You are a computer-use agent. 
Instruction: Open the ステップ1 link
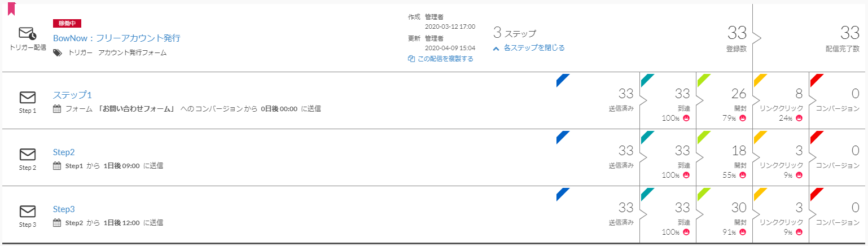pyautogui.click(x=72, y=95)
